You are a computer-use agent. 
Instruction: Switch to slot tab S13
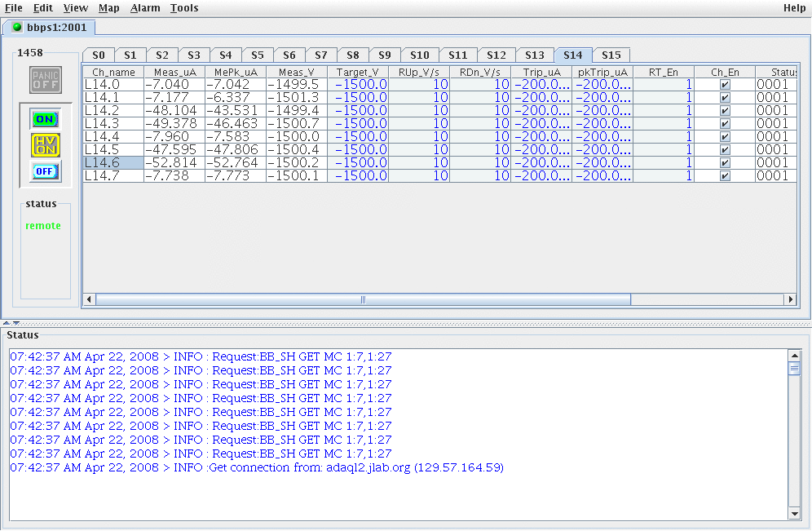pos(535,55)
